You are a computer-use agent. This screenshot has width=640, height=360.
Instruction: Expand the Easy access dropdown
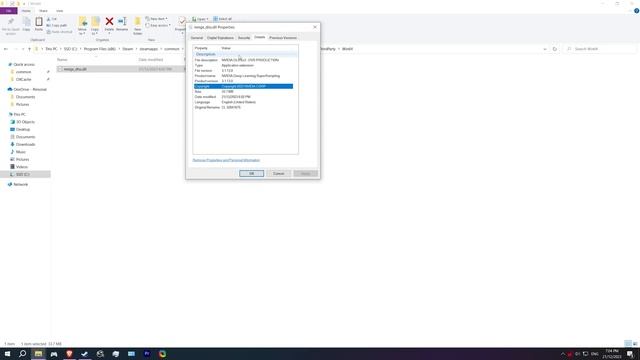158,25
